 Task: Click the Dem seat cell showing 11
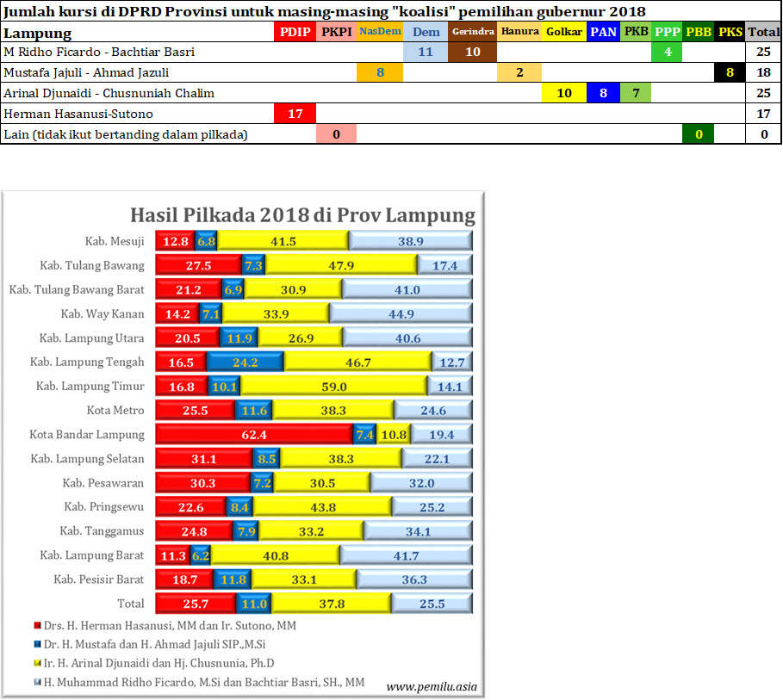pos(426,52)
